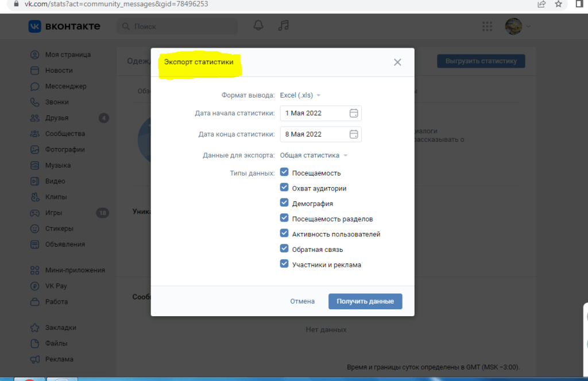Click Отмена to cancel export
The width and height of the screenshot is (588, 381).
[x=302, y=301]
